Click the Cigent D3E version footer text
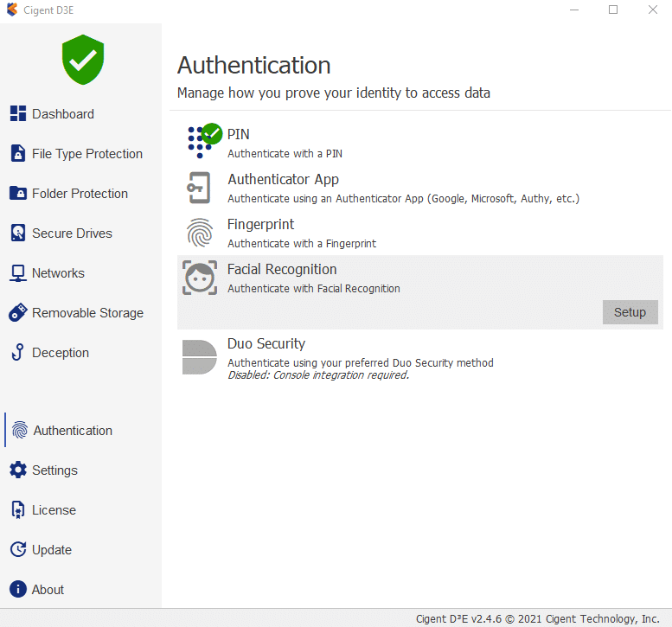Screen dimensions: 672x627 coord(537,618)
